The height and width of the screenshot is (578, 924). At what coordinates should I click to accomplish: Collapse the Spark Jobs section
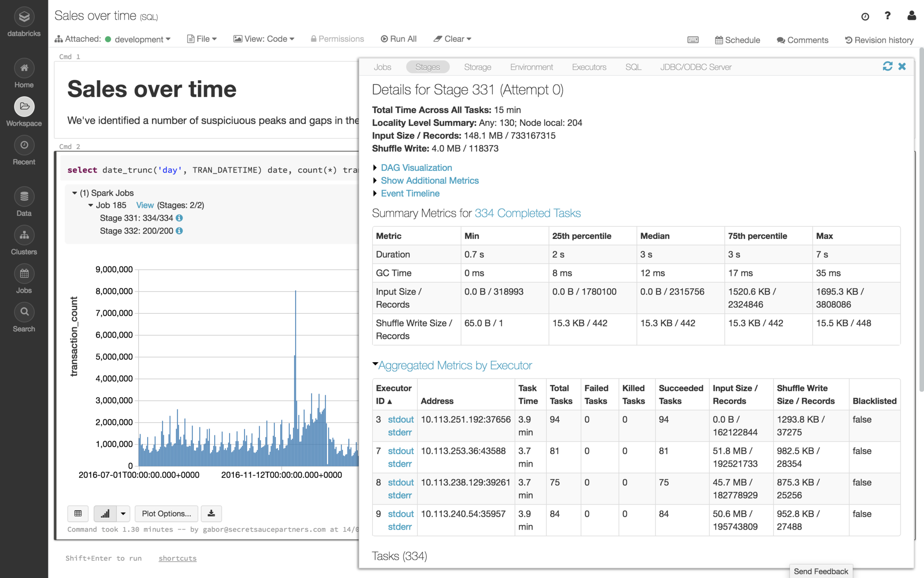pyautogui.click(x=74, y=193)
